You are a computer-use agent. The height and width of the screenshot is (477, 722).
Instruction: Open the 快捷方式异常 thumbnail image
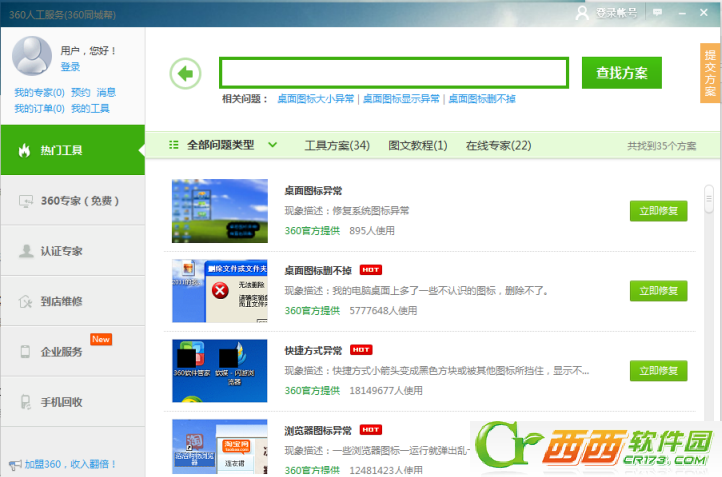219,371
